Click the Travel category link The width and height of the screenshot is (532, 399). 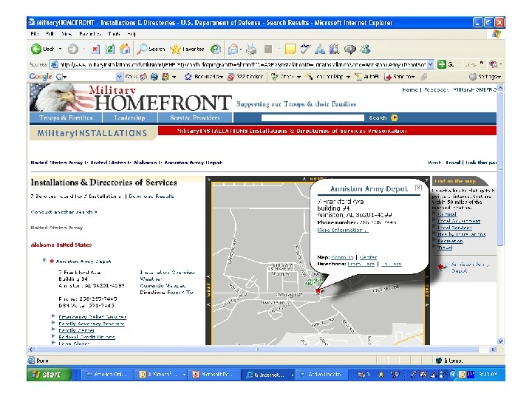coord(445,248)
